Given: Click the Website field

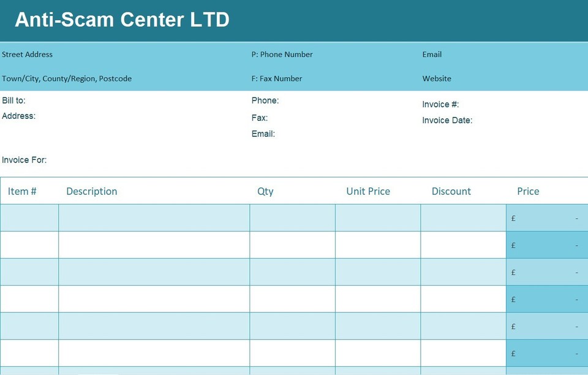Looking at the screenshot, I should click(x=437, y=78).
